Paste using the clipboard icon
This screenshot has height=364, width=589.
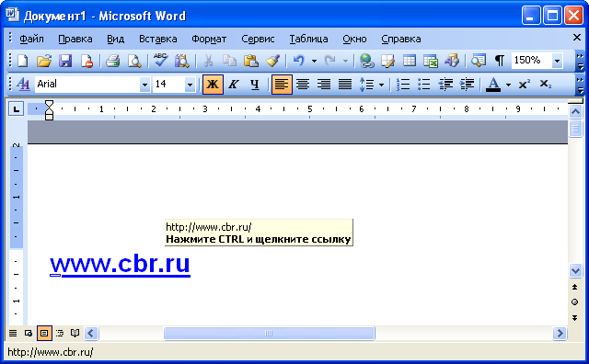pos(251,61)
